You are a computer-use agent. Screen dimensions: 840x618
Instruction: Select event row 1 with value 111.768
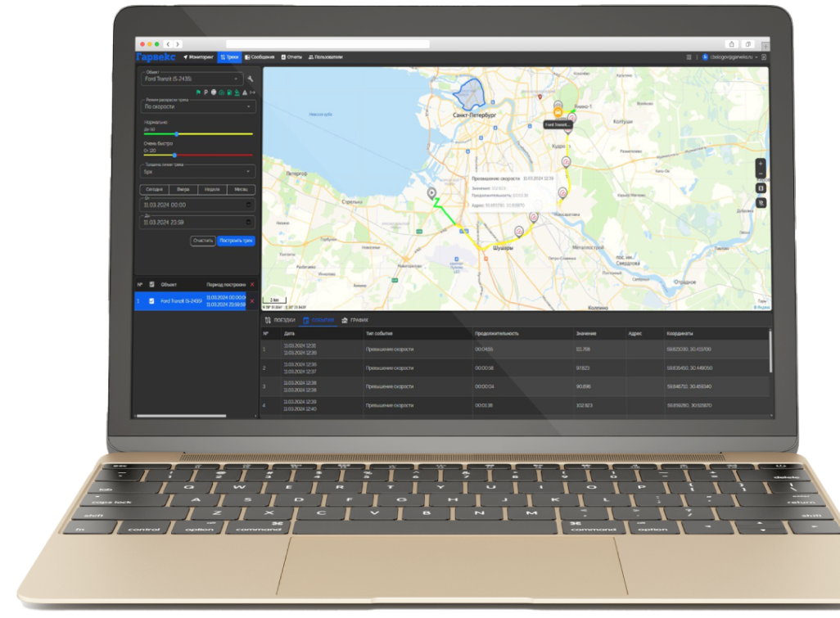515,350
